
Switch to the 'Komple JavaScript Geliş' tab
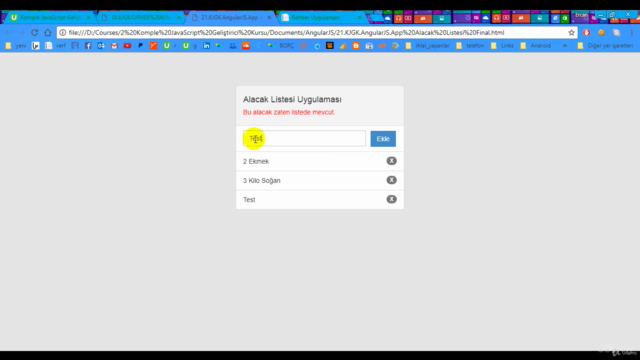pyautogui.click(x=50, y=18)
